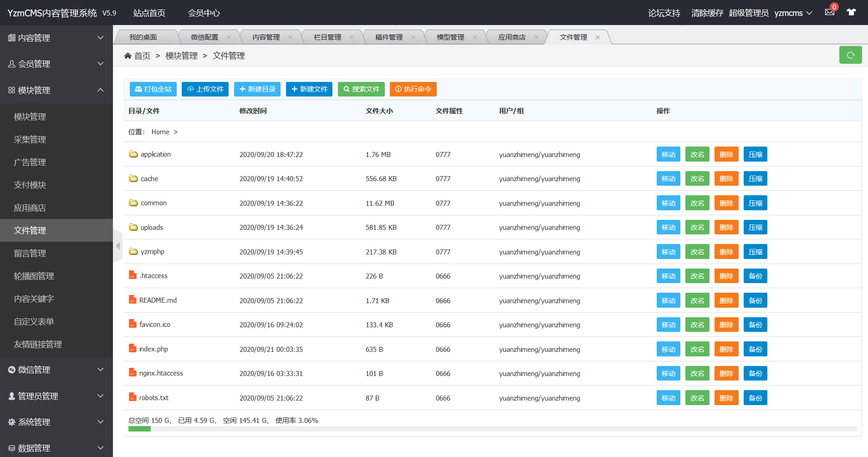The image size is (868, 457).
Task: Delete the robots.txt file
Action: tap(726, 398)
